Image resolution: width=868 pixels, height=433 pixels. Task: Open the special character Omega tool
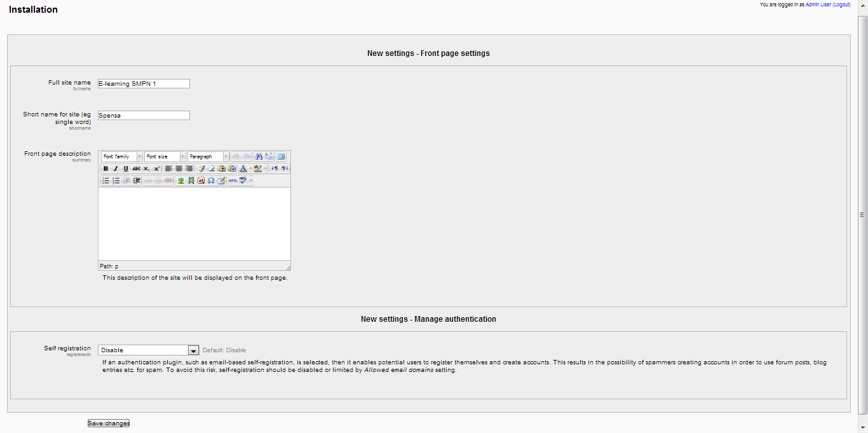(211, 181)
